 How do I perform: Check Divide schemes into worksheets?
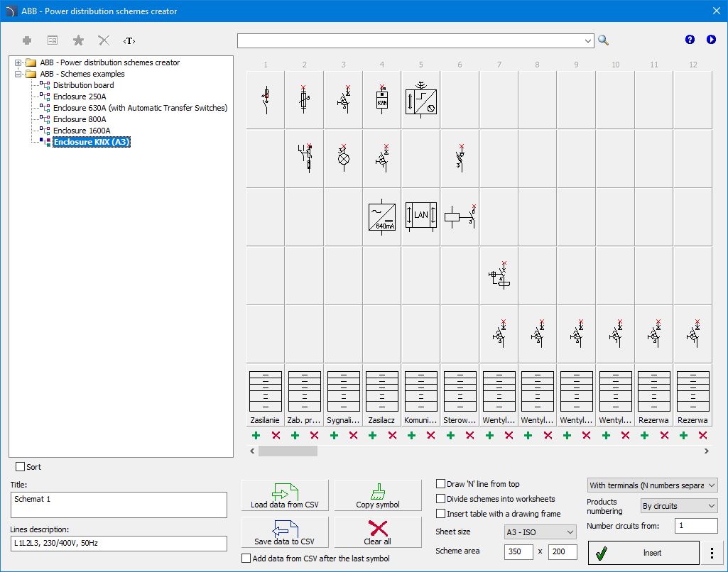pos(440,499)
